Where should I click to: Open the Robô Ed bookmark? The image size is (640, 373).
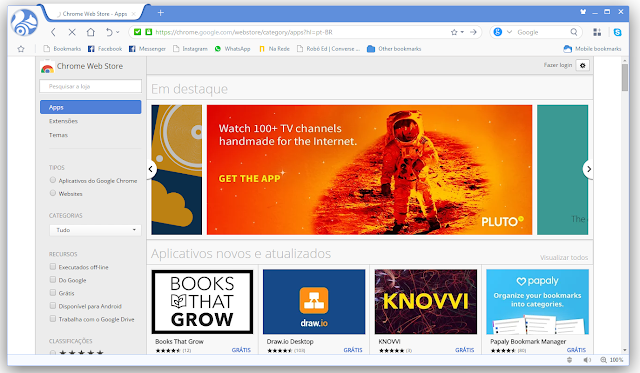pyautogui.click(x=328, y=49)
